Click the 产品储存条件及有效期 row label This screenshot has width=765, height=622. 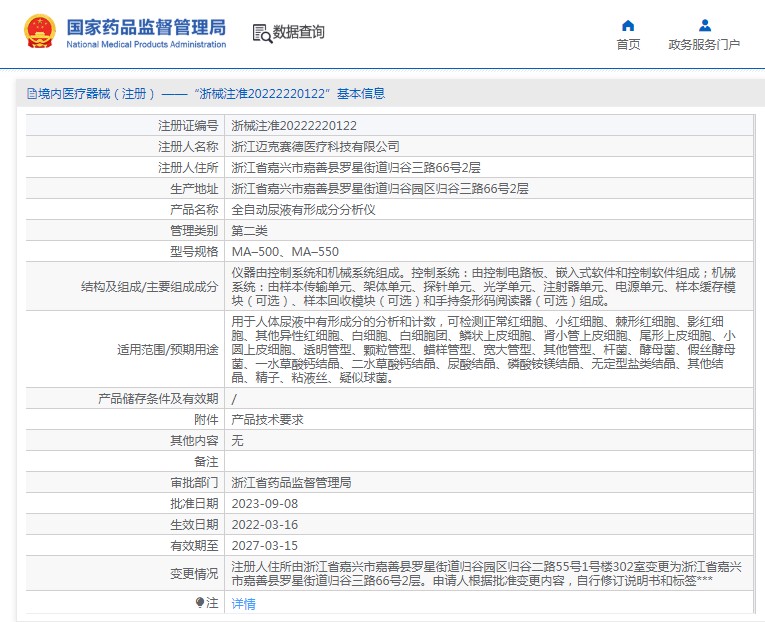coord(158,399)
